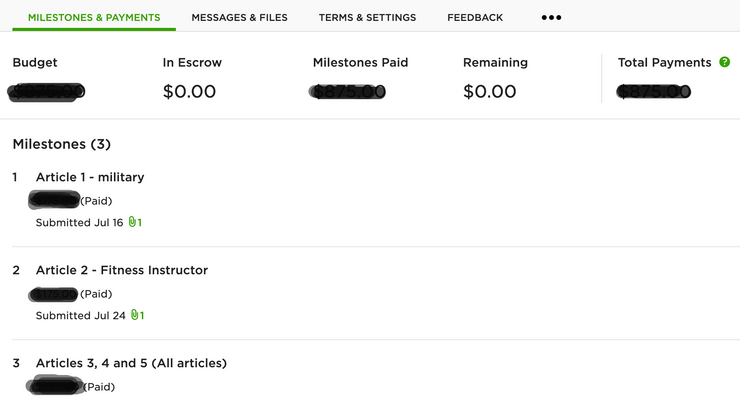740x406 pixels.
Task: Open milestone Articles 3, 4 and 5
Action: [131, 363]
